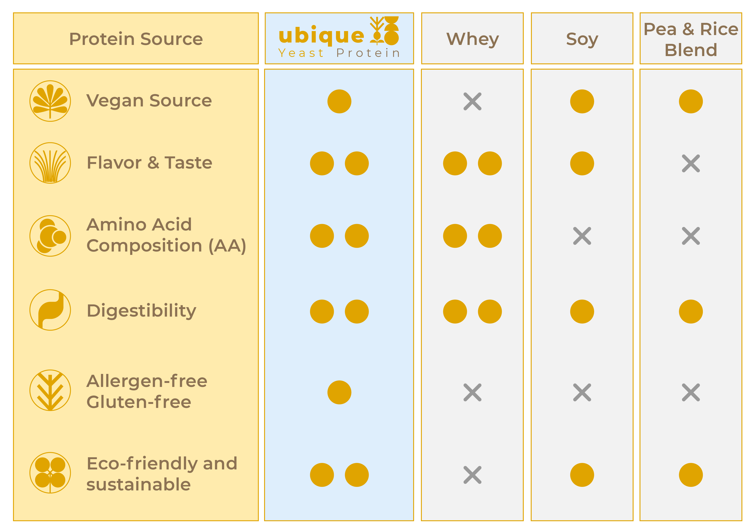The image size is (756, 532).
Task: Click the Allergen-free Gluten-free wheat icon
Action: pyautogui.click(x=50, y=390)
